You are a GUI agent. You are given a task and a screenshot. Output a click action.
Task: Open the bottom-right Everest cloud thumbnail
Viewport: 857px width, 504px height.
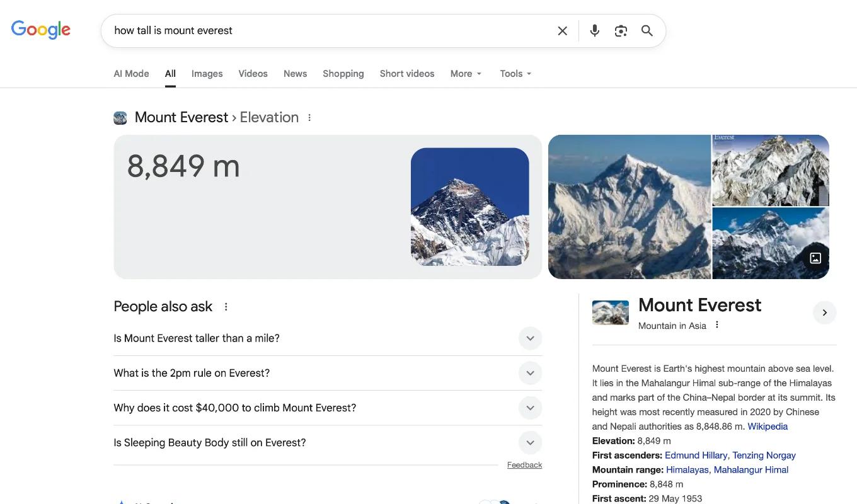(771, 243)
